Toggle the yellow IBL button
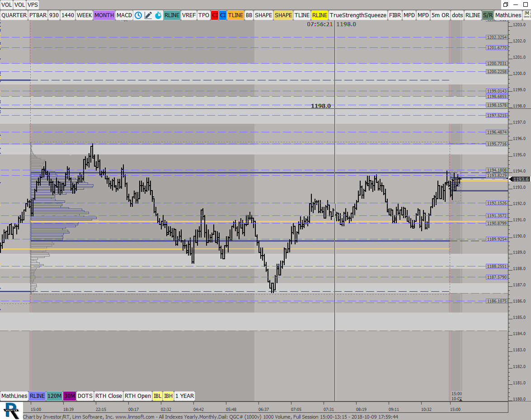 (157, 396)
